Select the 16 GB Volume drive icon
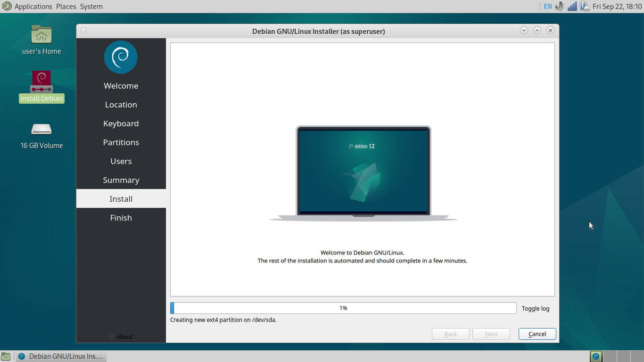 tap(41, 129)
